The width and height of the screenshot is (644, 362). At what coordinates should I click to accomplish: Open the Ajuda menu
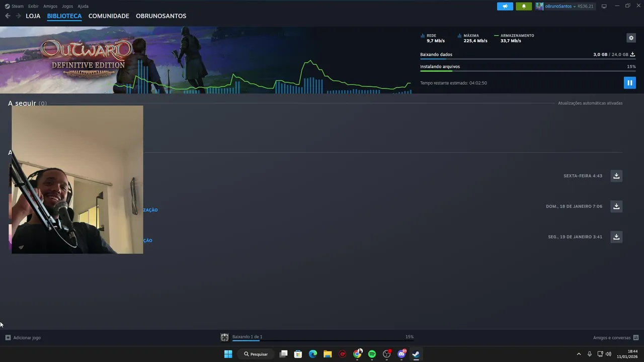point(83,6)
